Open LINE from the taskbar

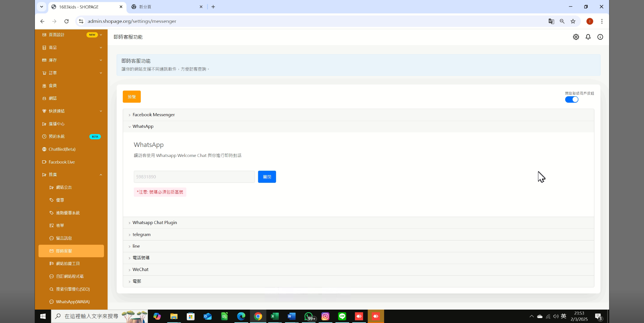342,316
